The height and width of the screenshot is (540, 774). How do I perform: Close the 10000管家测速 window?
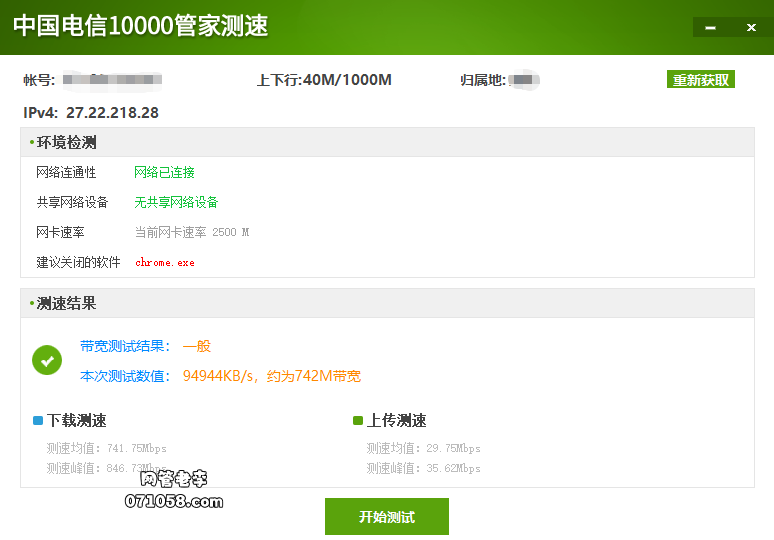coord(751,28)
